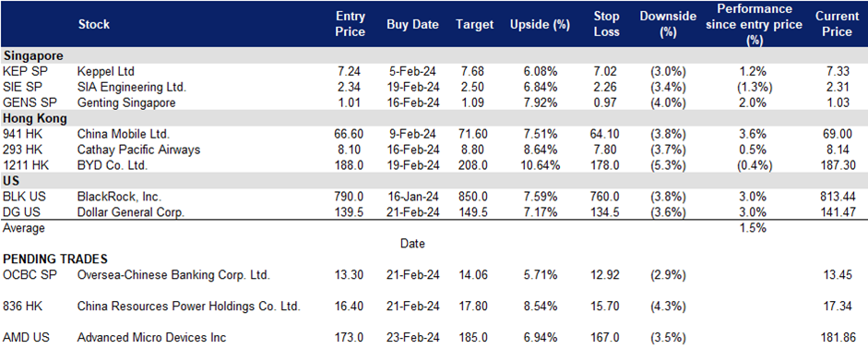Click the US section heading row
Viewport: 868px width, 361px height.
click(x=434, y=181)
